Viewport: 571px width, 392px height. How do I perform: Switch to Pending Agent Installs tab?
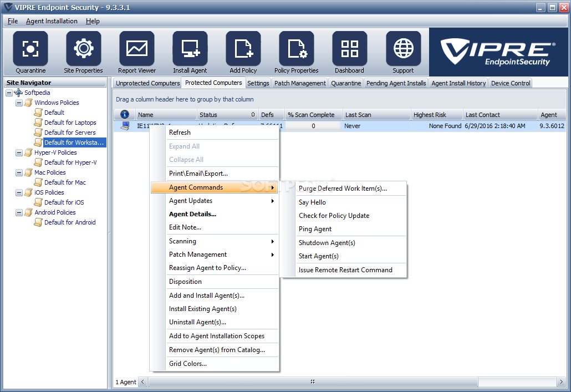pos(396,83)
